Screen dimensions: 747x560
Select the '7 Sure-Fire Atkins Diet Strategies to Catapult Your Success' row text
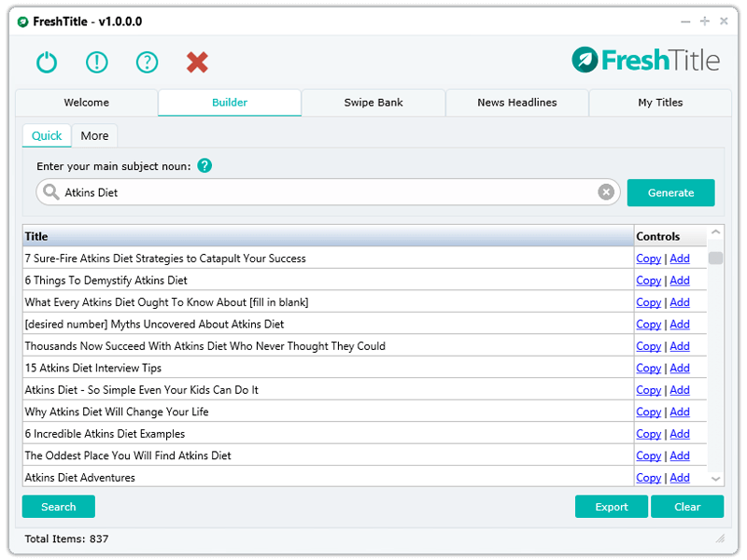point(165,259)
